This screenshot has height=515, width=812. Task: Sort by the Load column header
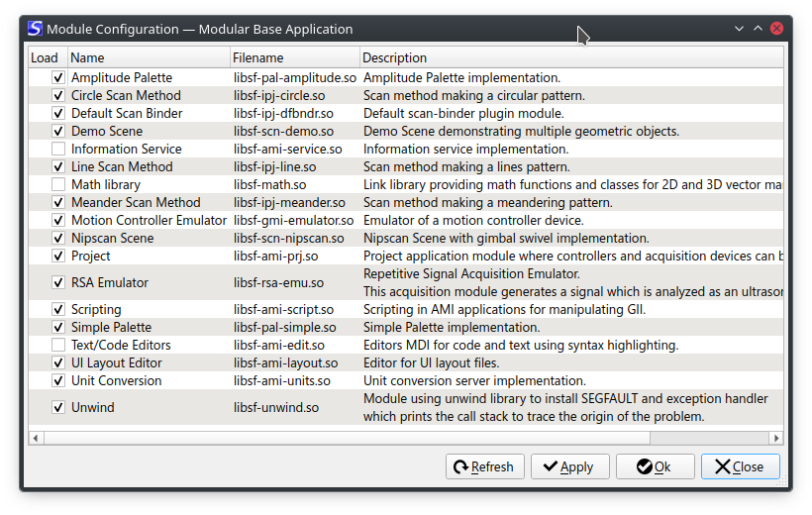tap(49, 57)
